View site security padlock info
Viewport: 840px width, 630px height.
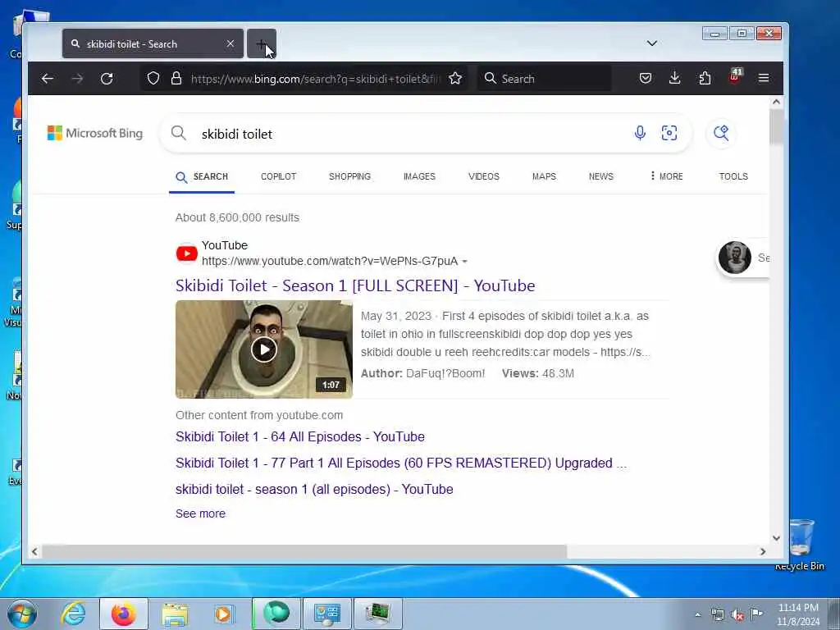[176, 79]
